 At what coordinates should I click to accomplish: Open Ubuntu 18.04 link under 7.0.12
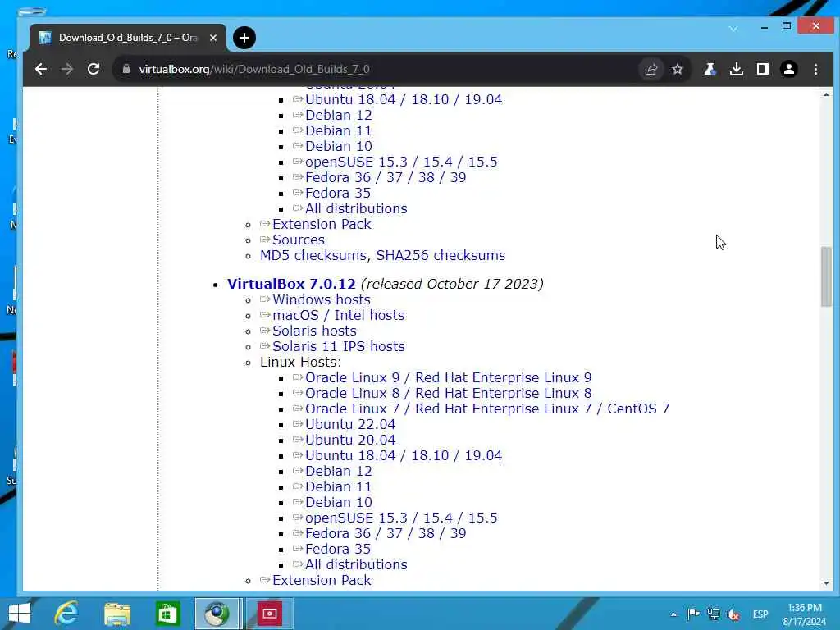pyautogui.click(x=404, y=455)
